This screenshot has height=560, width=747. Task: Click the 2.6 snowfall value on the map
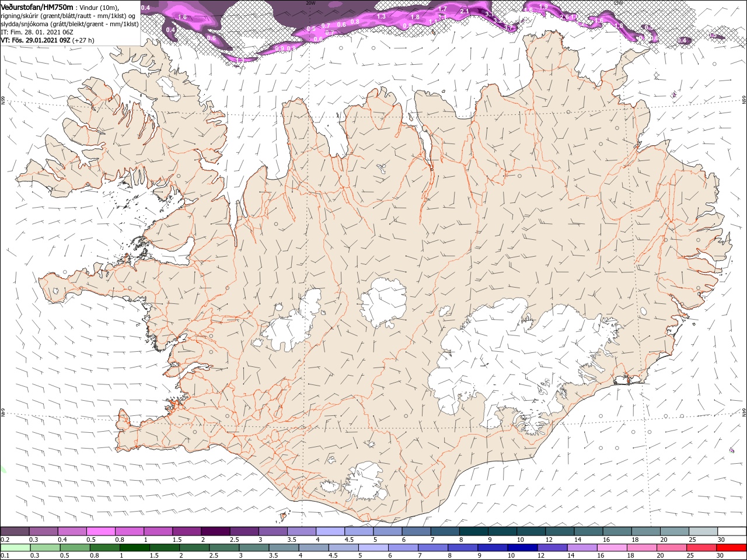[564, 17]
